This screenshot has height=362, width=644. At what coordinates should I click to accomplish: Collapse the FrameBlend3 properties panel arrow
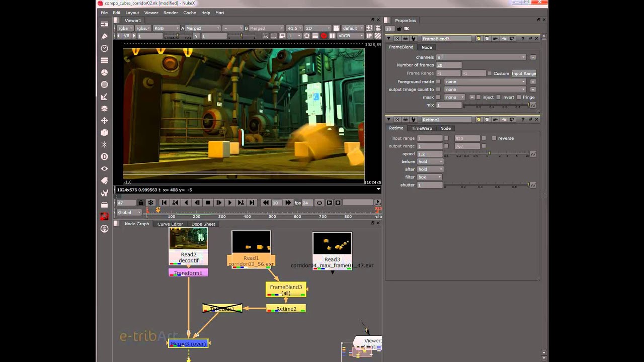(389, 39)
